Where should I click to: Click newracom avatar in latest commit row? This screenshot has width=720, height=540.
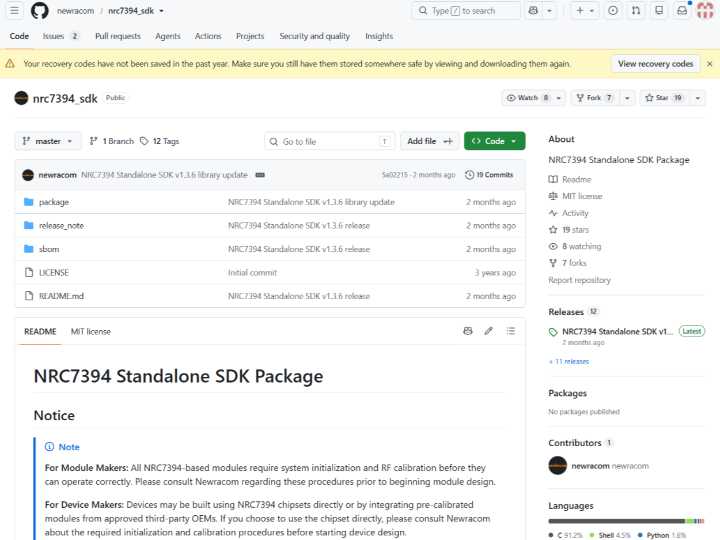point(28,175)
